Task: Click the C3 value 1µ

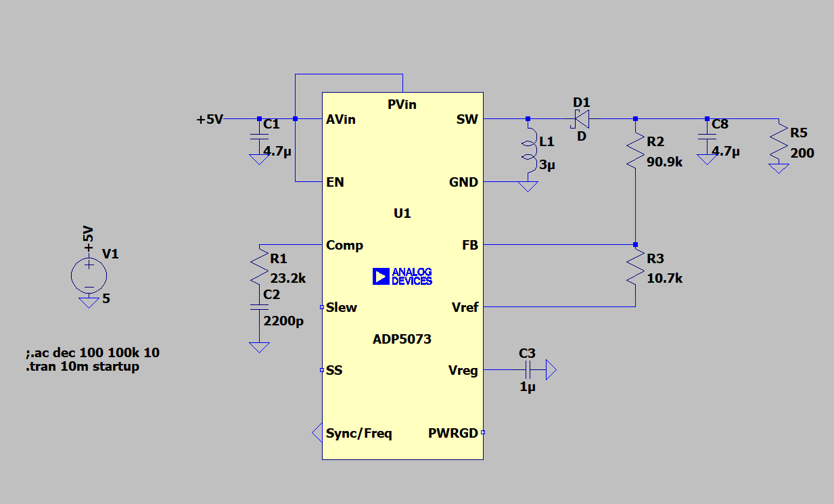Action: 528,388
